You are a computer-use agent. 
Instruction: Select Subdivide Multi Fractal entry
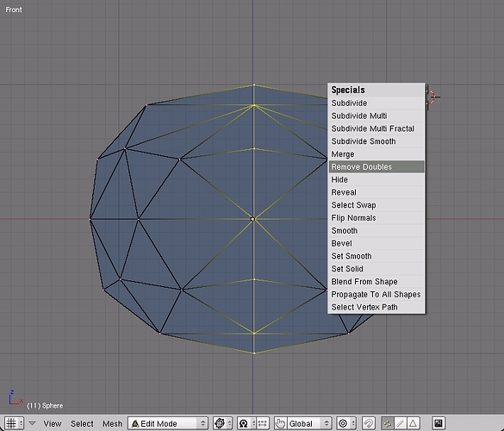click(x=376, y=128)
